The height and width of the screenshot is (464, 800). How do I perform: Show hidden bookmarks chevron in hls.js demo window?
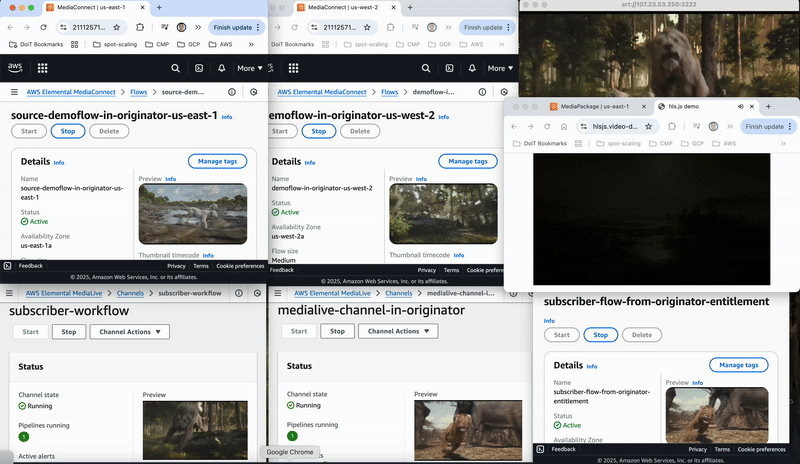[783, 143]
